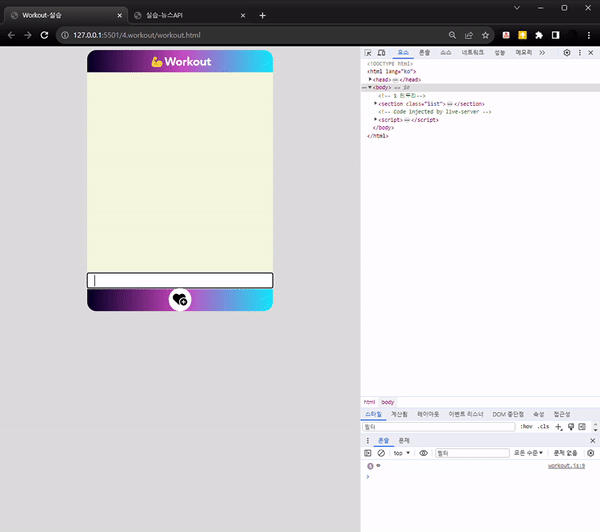Toggle the :hov element state panel
The height and width of the screenshot is (532, 600).
click(x=527, y=426)
